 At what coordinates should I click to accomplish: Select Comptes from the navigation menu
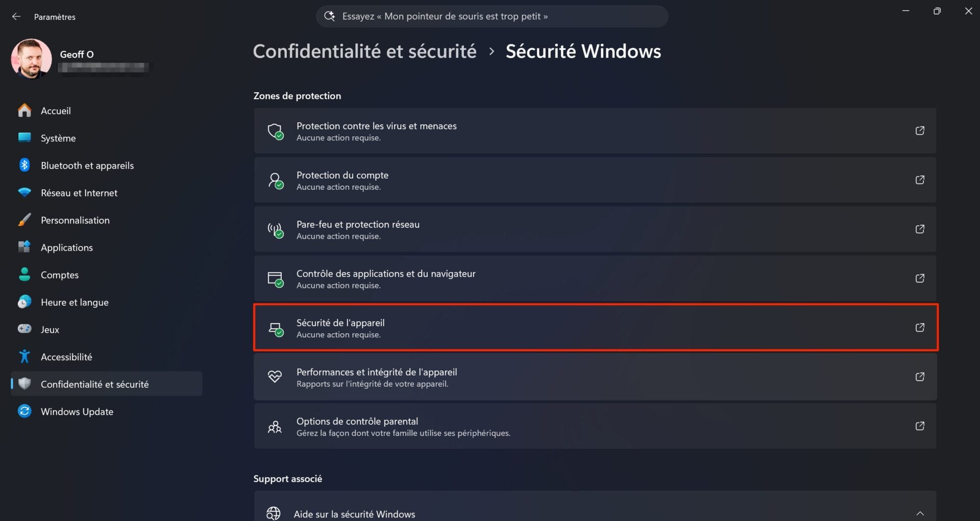60,275
